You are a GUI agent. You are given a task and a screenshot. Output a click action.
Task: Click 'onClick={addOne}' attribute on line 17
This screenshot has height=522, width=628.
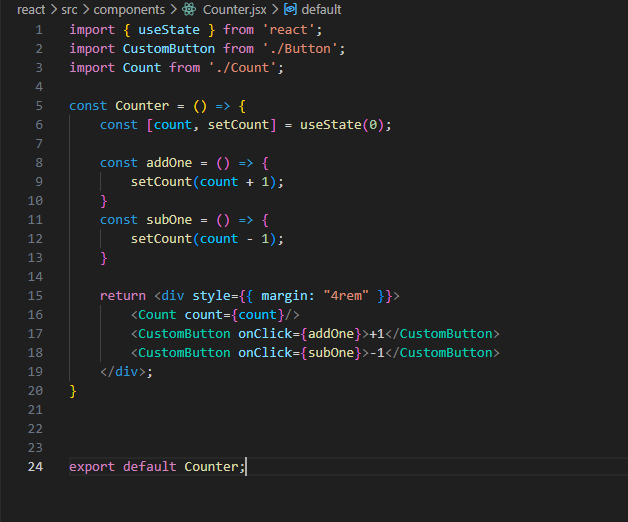point(300,334)
